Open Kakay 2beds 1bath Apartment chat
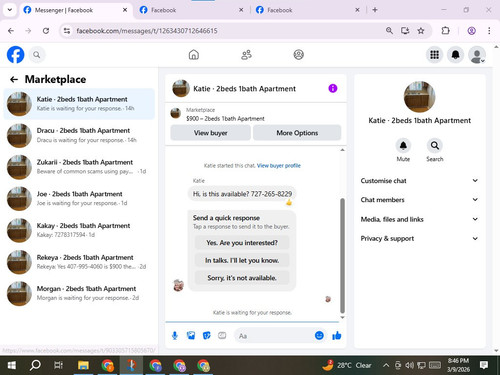Image resolution: width=500 pixels, height=375 pixels. [x=79, y=230]
